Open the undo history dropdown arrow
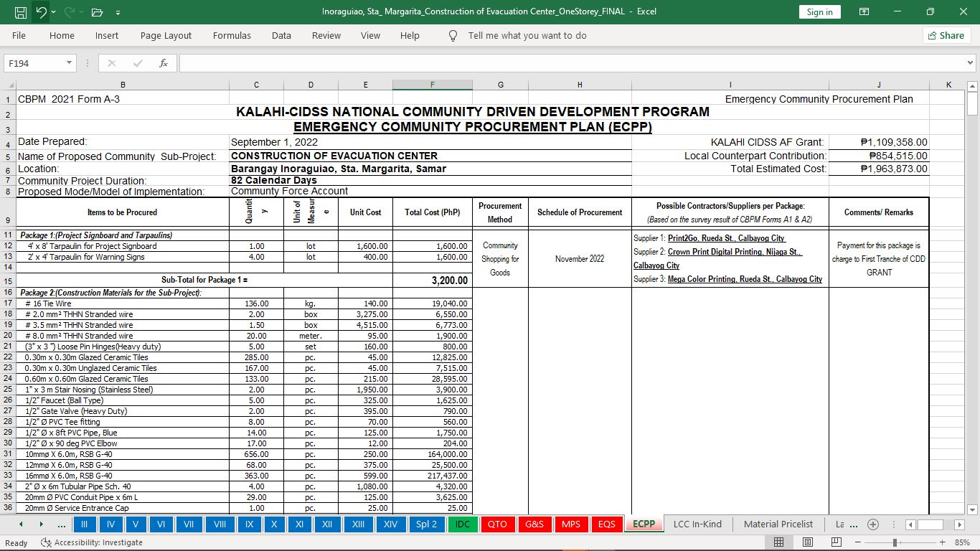Screen dimensions: 980x551 pyautogui.click(x=55, y=12)
